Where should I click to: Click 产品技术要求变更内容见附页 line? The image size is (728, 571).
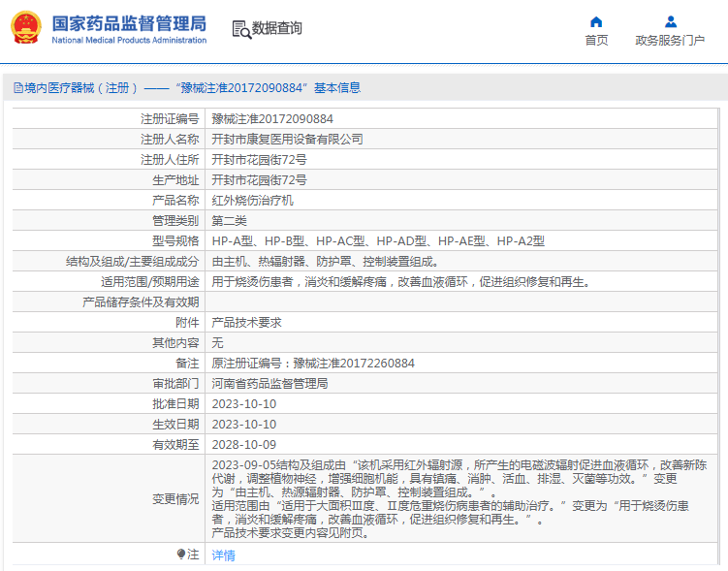click(290, 533)
